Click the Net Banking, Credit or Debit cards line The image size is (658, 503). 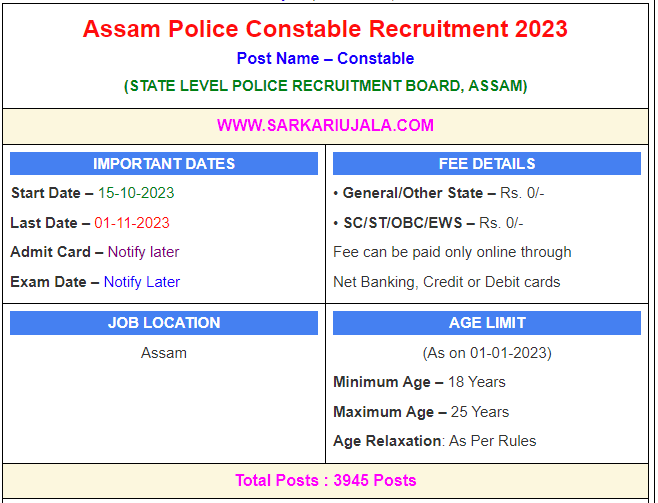click(x=446, y=282)
